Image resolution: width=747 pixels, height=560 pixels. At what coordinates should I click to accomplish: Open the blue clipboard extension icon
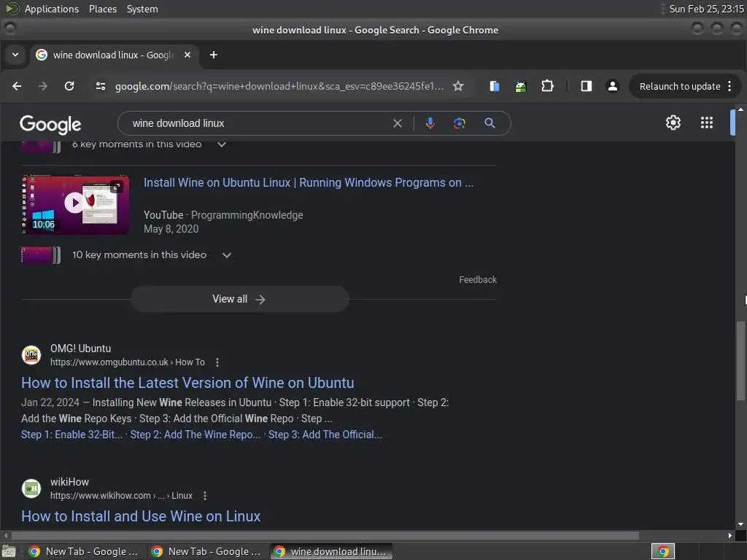pyautogui.click(x=495, y=86)
